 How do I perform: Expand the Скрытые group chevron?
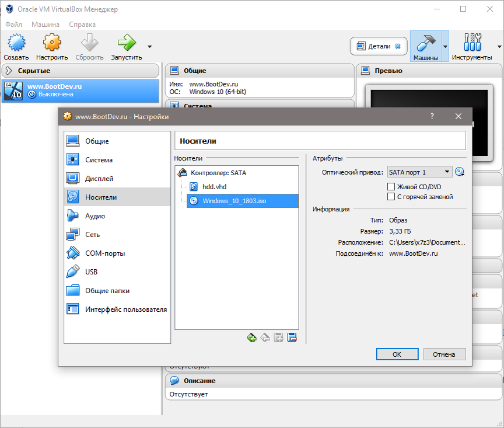point(9,71)
